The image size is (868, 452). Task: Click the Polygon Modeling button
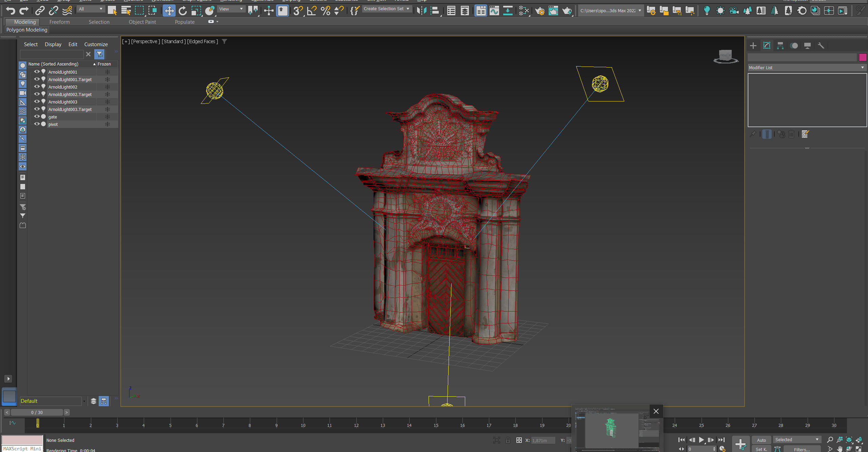[27, 30]
